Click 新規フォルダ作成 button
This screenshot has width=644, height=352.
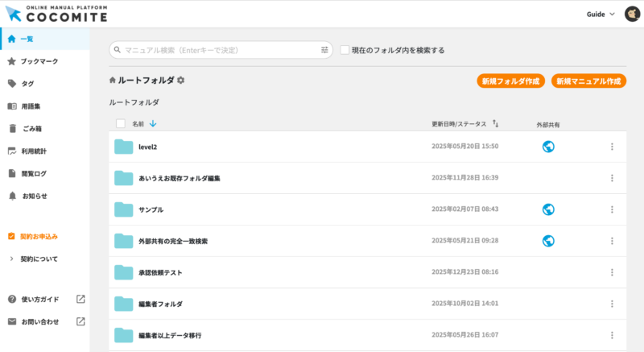click(x=510, y=81)
